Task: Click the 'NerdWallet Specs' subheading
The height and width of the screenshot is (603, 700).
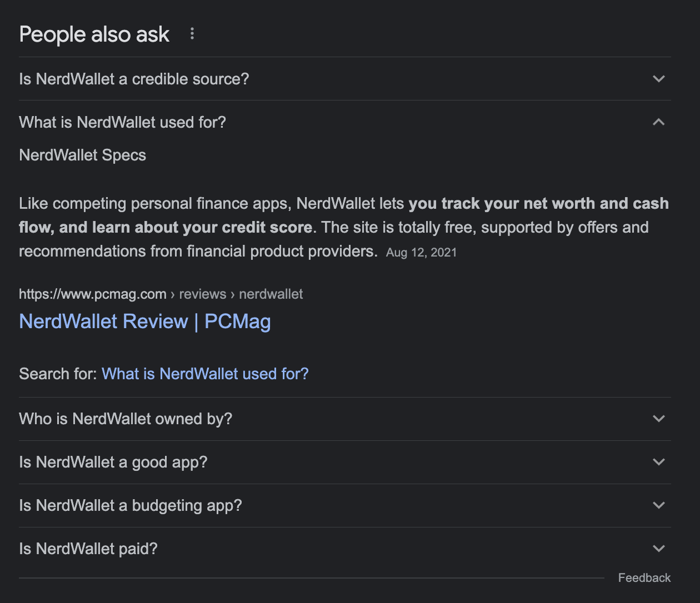Action: pos(82,155)
